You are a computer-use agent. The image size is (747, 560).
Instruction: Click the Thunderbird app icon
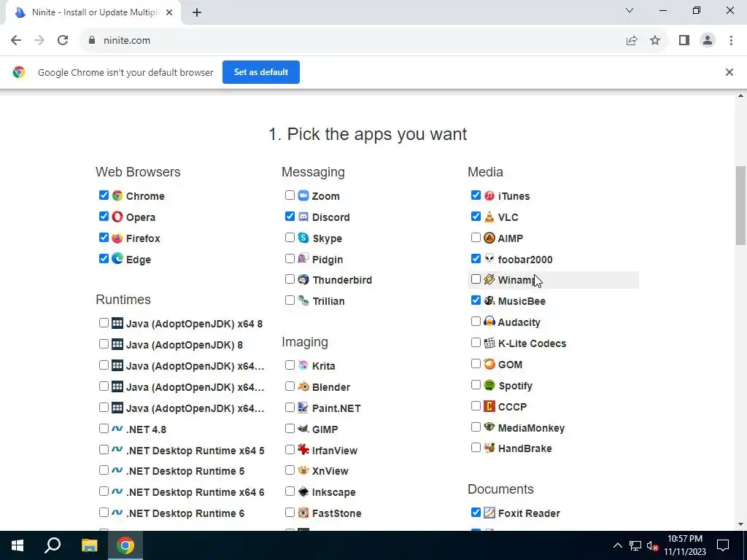[303, 279]
